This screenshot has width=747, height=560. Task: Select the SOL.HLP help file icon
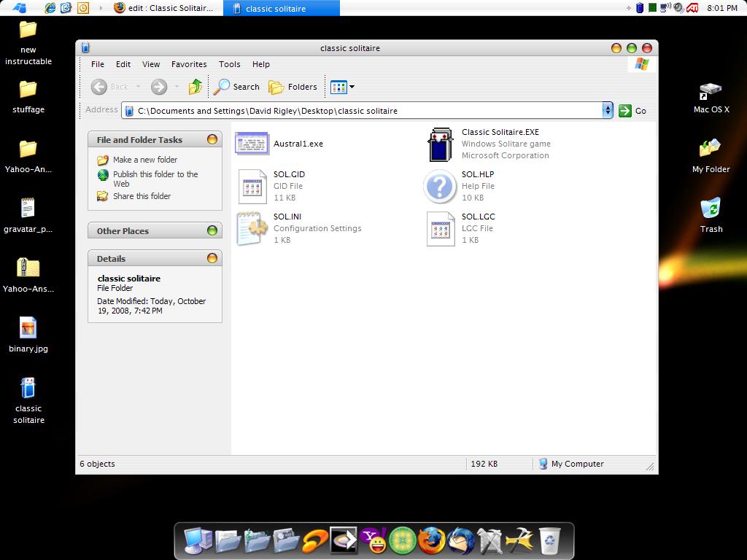point(440,187)
